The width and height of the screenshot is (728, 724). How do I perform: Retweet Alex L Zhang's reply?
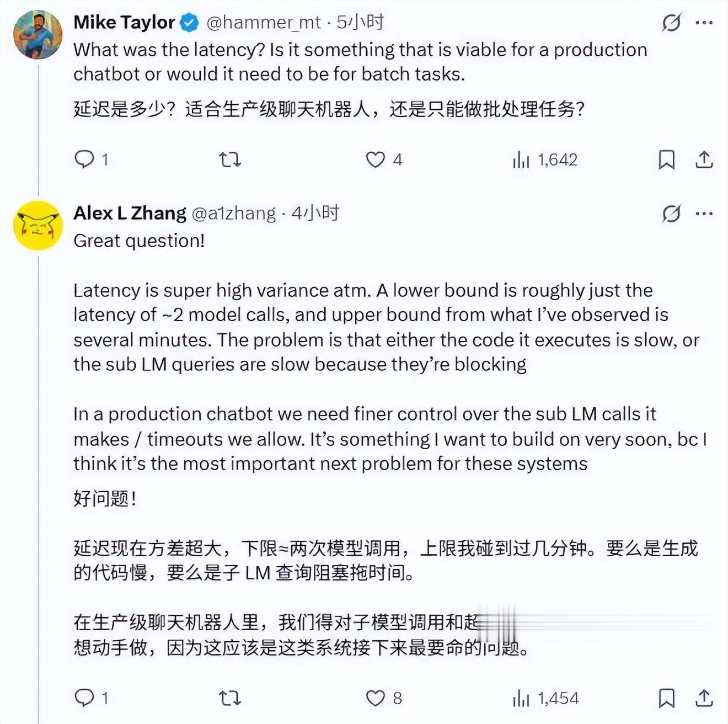tap(229, 698)
